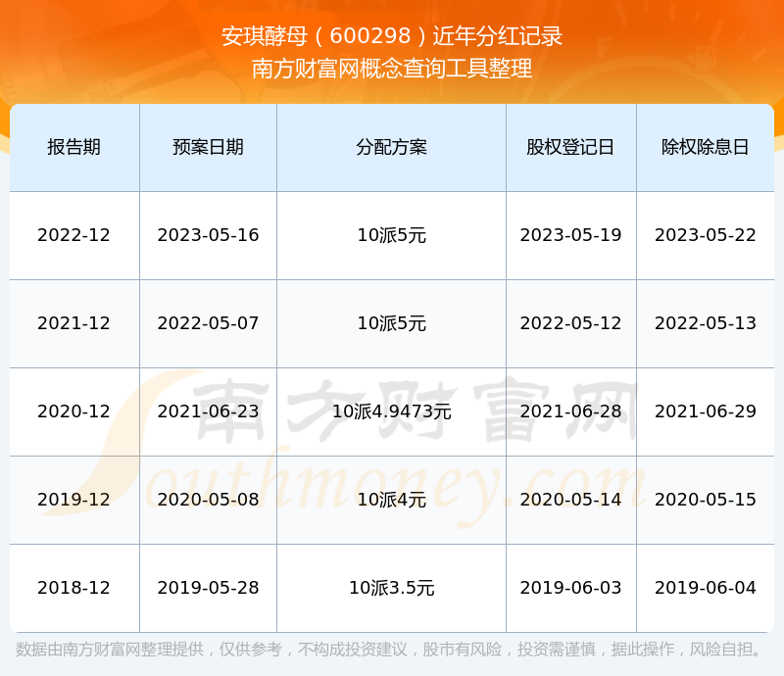Select report period cell 2019-12
The width and height of the screenshot is (784, 676).
click(x=74, y=499)
